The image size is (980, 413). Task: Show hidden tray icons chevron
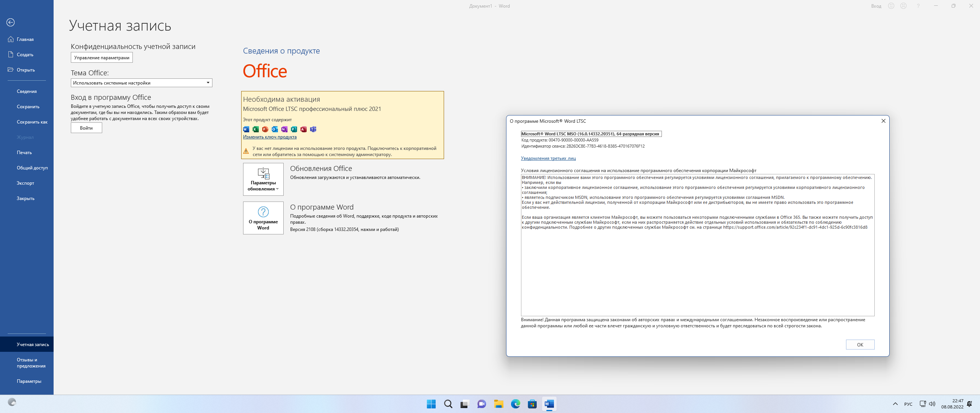pyautogui.click(x=895, y=404)
